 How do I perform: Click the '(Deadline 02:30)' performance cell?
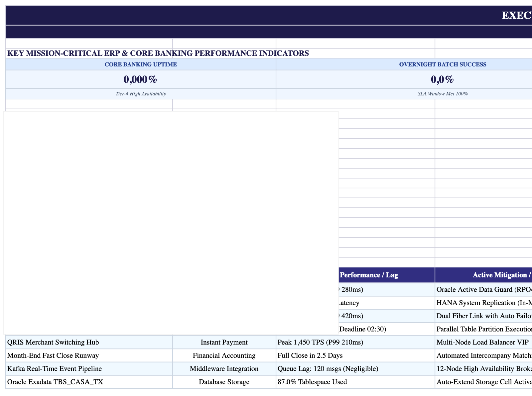point(387,329)
